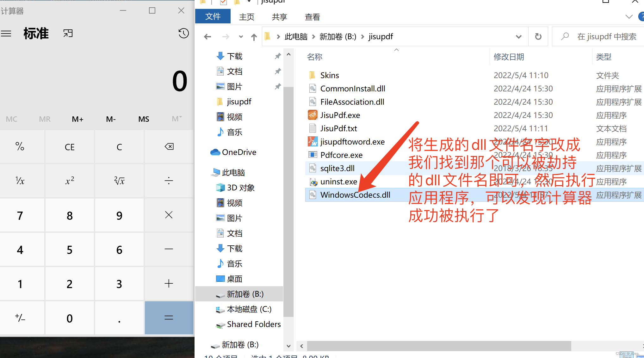Click the C clear button
Screen dimensions: 644x358
click(119, 147)
